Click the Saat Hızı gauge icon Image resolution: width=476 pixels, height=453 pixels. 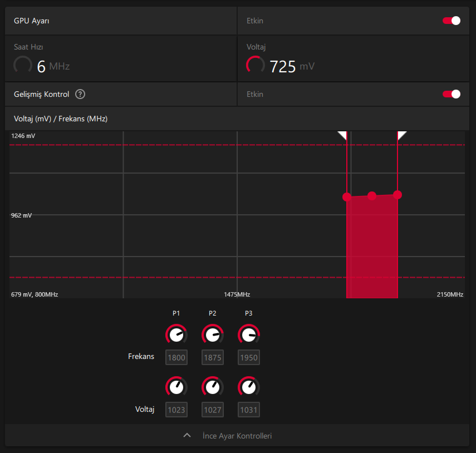coord(23,65)
